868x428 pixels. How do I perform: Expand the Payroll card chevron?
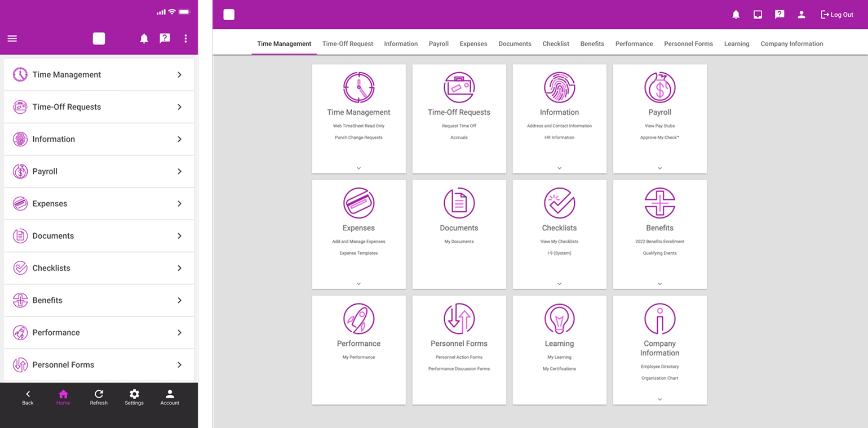pyautogui.click(x=659, y=168)
